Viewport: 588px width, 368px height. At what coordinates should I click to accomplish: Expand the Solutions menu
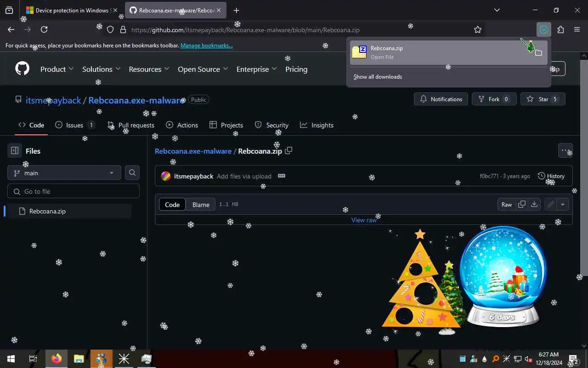(x=101, y=69)
